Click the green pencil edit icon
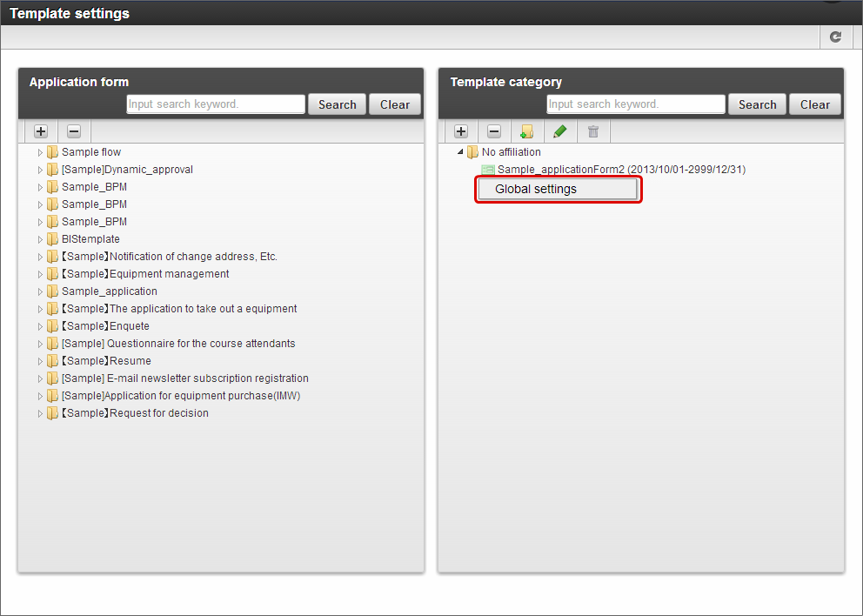The width and height of the screenshot is (863, 616). (x=559, y=131)
